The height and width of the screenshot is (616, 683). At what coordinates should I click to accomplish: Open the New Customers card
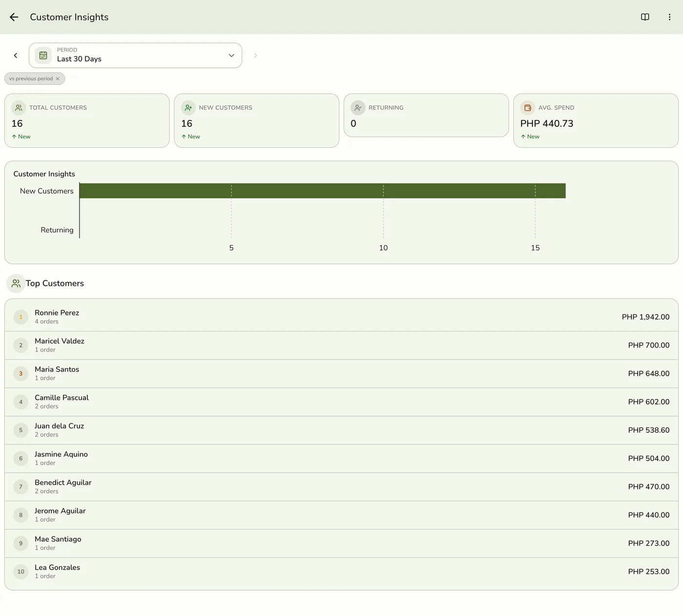(257, 121)
